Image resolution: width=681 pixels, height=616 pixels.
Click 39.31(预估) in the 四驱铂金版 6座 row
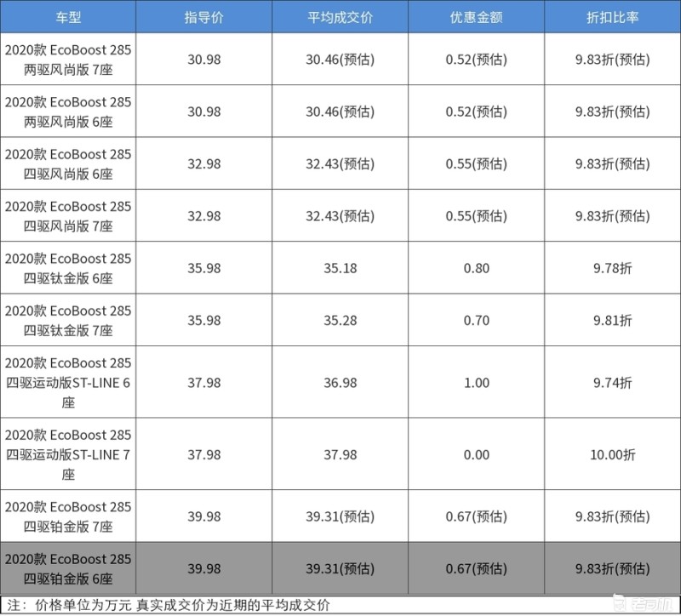(340, 568)
